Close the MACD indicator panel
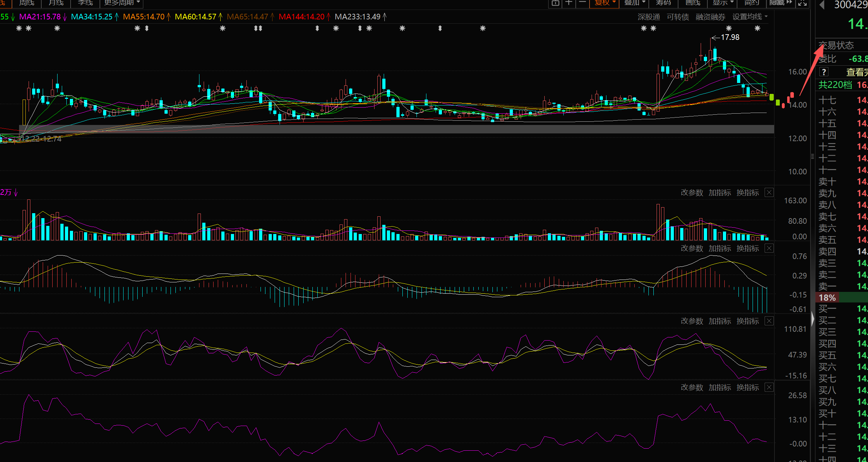The image size is (868, 462). click(769, 248)
